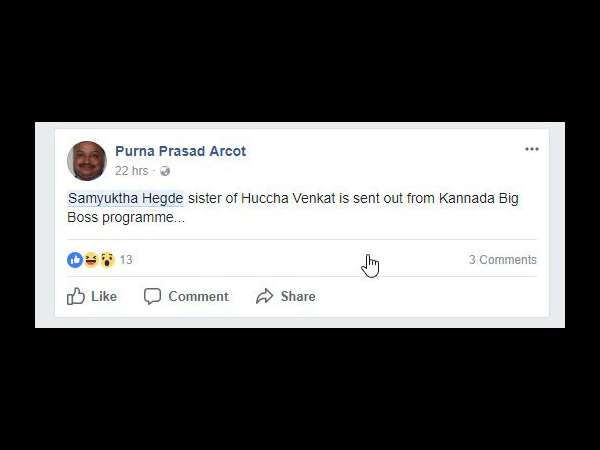Image resolution: width=600 pixels, height=450 pixels.
Task: Open post options three-dot menu
Action: (x=532, y=149)
